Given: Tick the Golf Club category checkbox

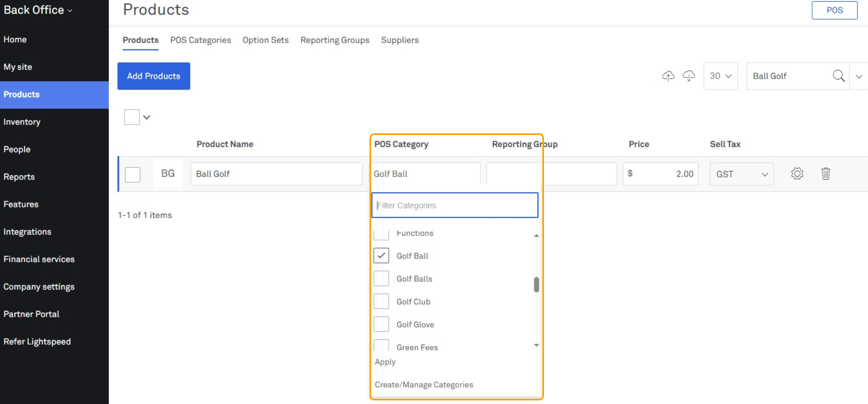Looking at the screenshot, I should pos(381,302).
